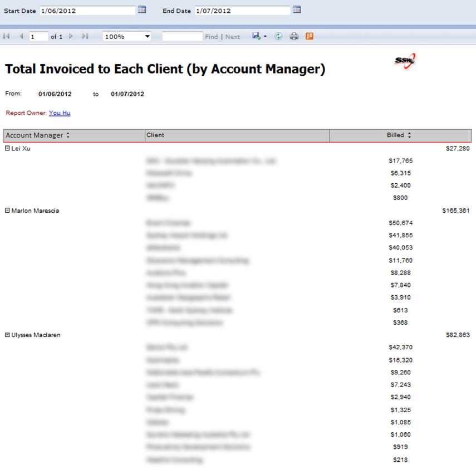Go to the next report page

[71, 36]
